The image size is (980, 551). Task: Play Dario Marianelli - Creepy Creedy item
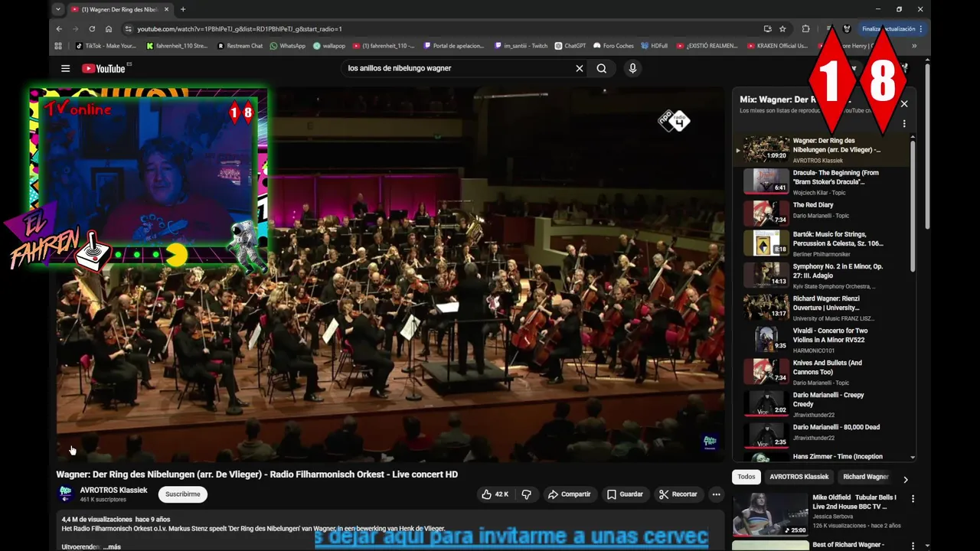[x=822, y=405]
